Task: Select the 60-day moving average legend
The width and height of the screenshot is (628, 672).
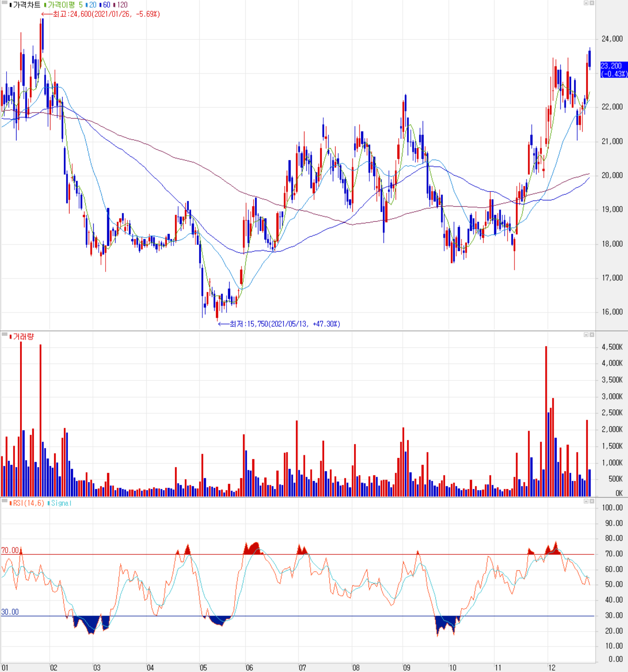Action: (x=105, y=5)
